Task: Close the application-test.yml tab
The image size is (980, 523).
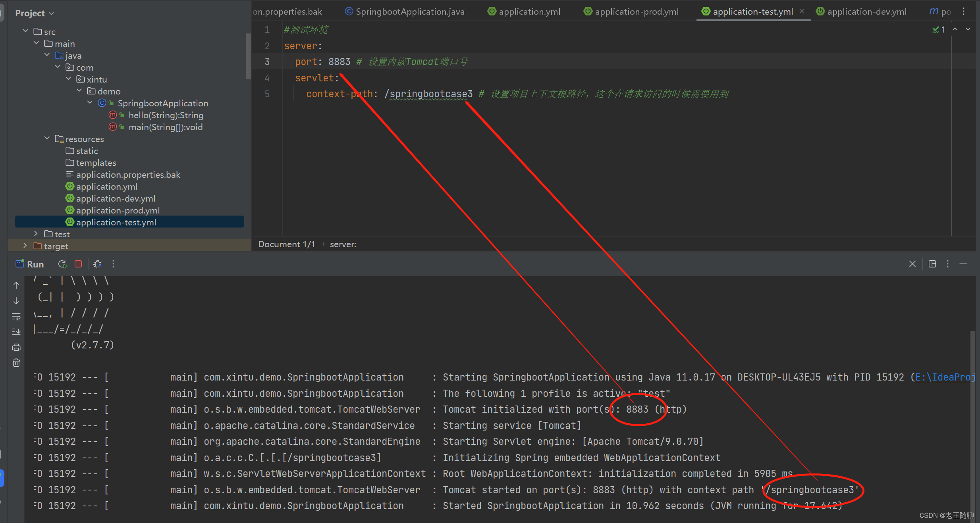Action: tap(802, 11)
